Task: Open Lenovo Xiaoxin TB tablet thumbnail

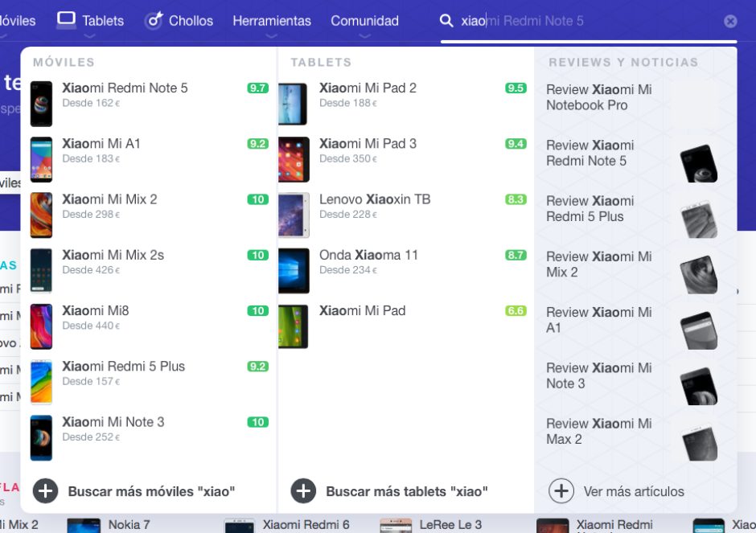Action: click(294, 215)
